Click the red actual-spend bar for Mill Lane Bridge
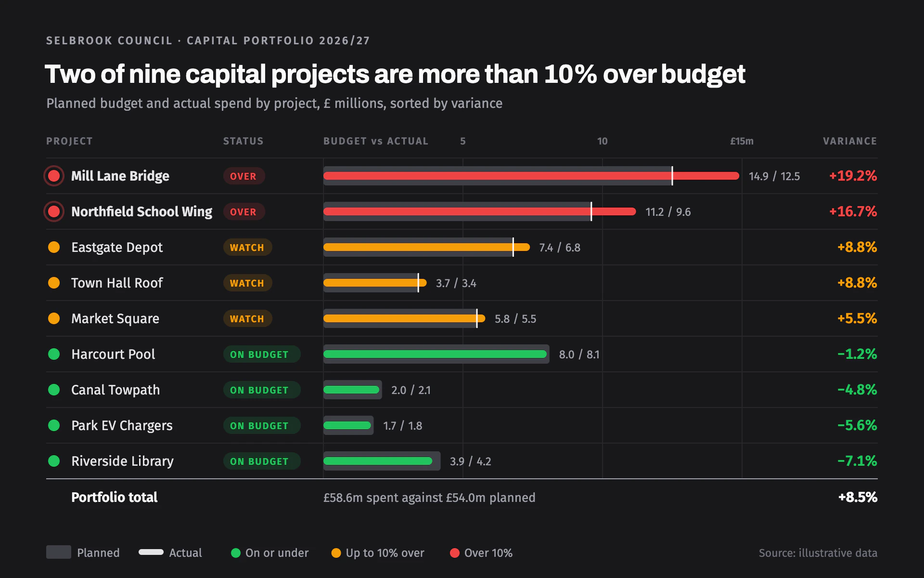The height and width of the screenshot is (578, 924). [x=531, y=176]
